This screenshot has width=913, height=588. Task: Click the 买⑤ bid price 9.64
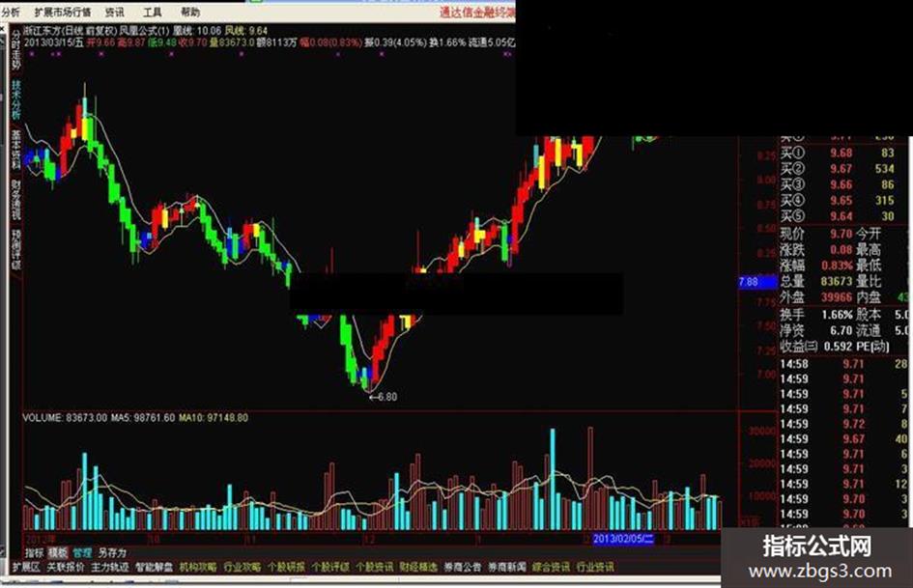point(842,216)
